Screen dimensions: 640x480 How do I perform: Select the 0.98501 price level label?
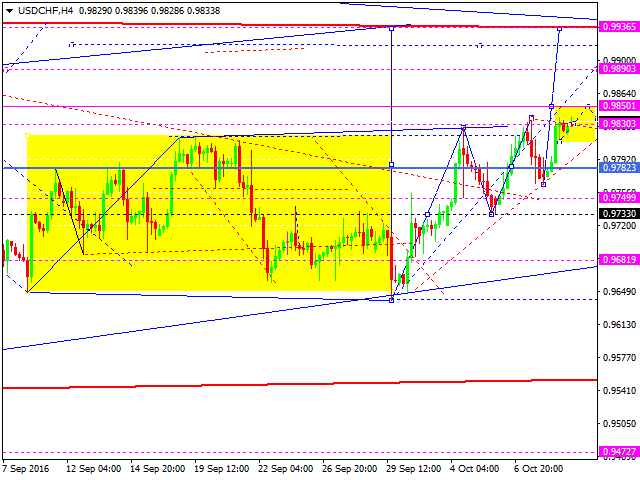point(619,106)
